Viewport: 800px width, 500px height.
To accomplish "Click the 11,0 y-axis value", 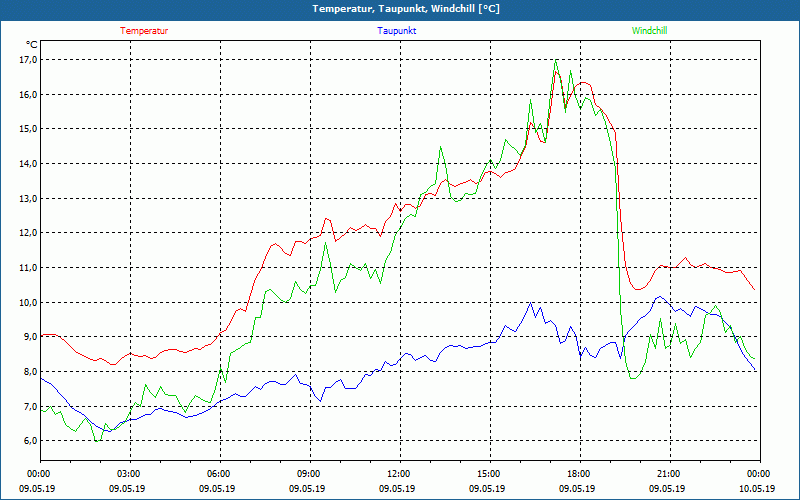I will [x=29, y=267].
